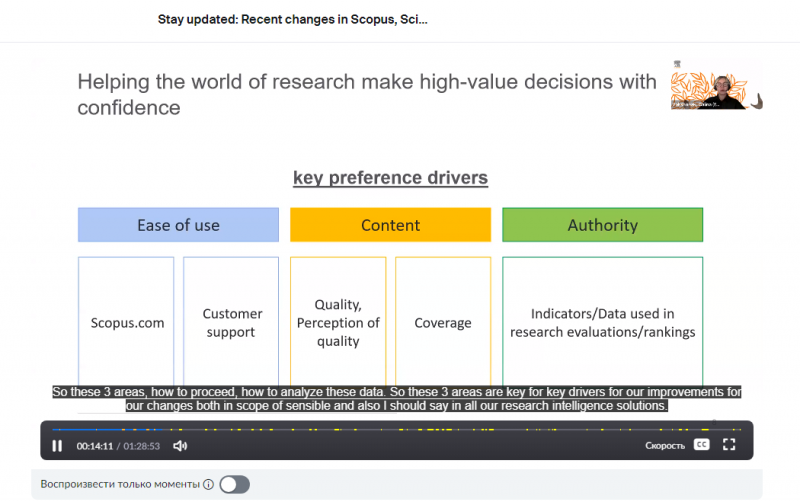Click the 'Coverage' box on the slide
The image size is (800, 502).
point(443,323)
